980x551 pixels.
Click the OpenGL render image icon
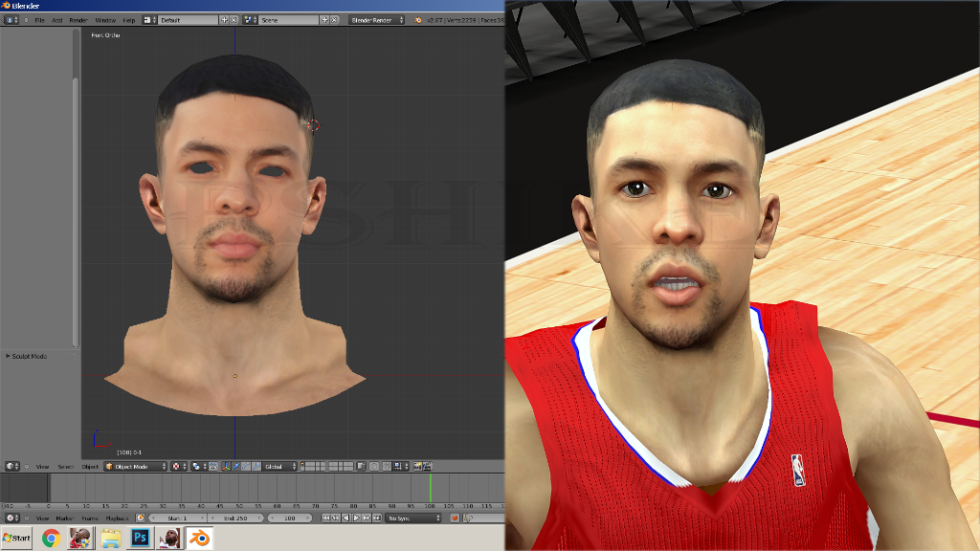pyautogui.click(x=418, y=466)
